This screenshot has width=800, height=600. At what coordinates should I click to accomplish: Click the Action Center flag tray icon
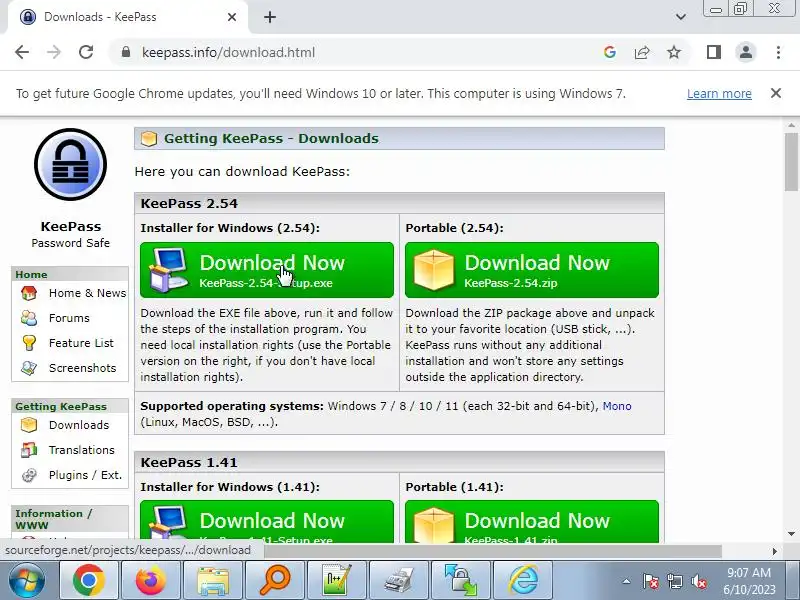pyautogui.click(x=651, y=581)
